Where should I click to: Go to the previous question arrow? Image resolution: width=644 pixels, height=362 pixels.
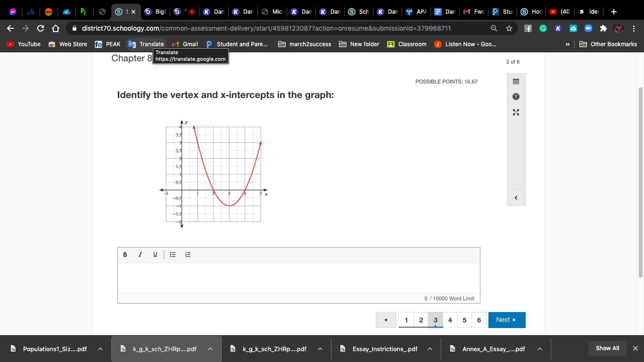tap(386, 320)
